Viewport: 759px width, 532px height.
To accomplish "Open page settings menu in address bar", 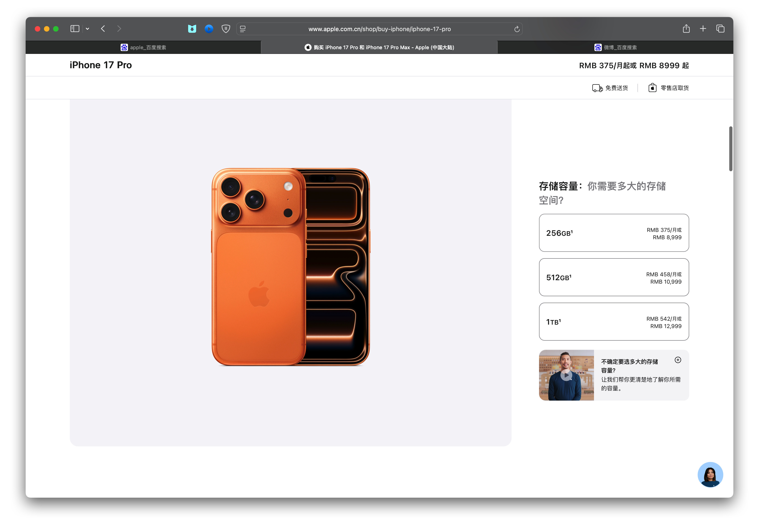I will tap(243, 29).
